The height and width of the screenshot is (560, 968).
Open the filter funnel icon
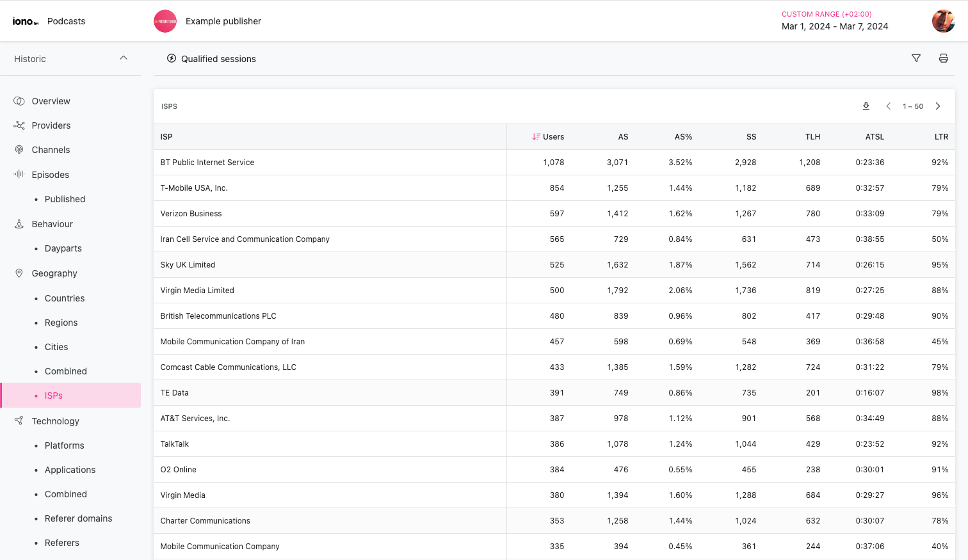916,58
